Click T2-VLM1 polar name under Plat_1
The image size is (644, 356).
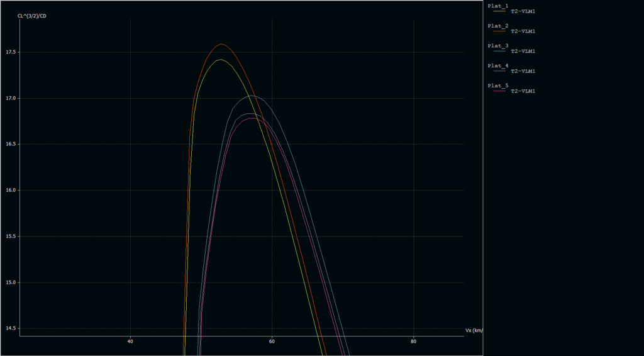tap(523, 11)
